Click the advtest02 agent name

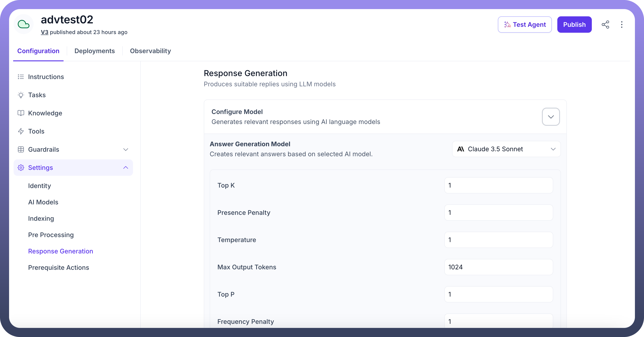pos(67,20)
